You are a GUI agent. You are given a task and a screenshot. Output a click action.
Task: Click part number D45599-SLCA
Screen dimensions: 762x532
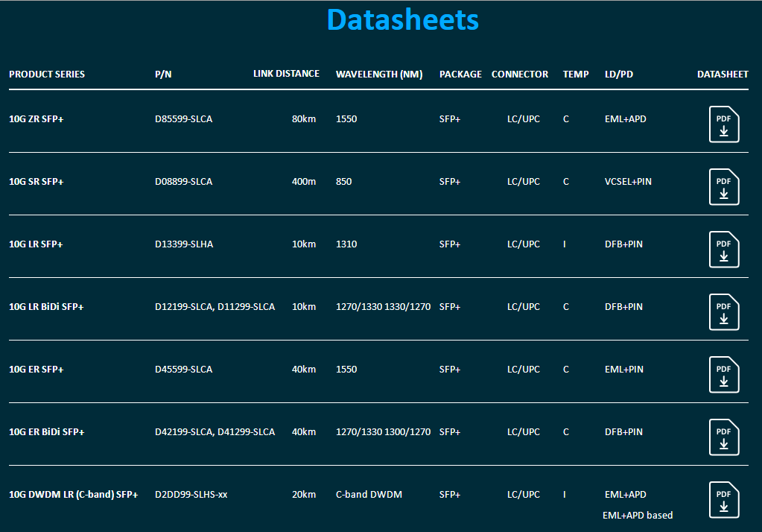click(x=184, y=370)
